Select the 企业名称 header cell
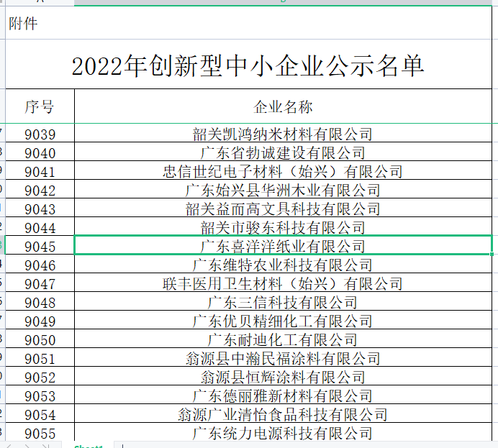Screen dimensions: 498x448 [x=283, y=107]
